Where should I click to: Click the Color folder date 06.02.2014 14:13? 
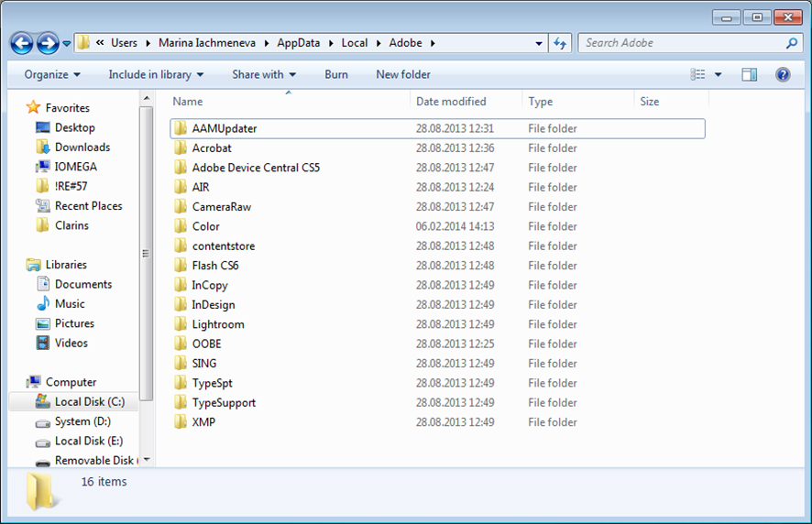tap(455, 226)
